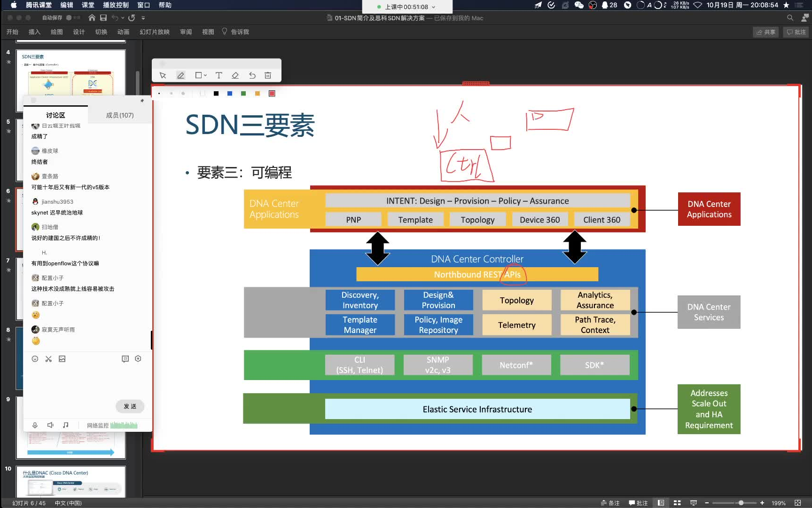Click the zoom slider handle

click(x=741, y=503)
